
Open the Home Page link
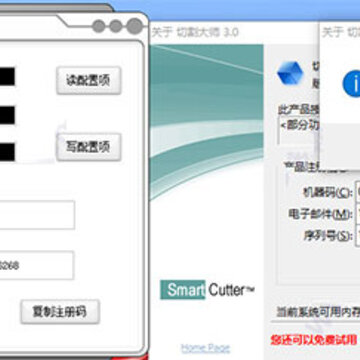206,348
